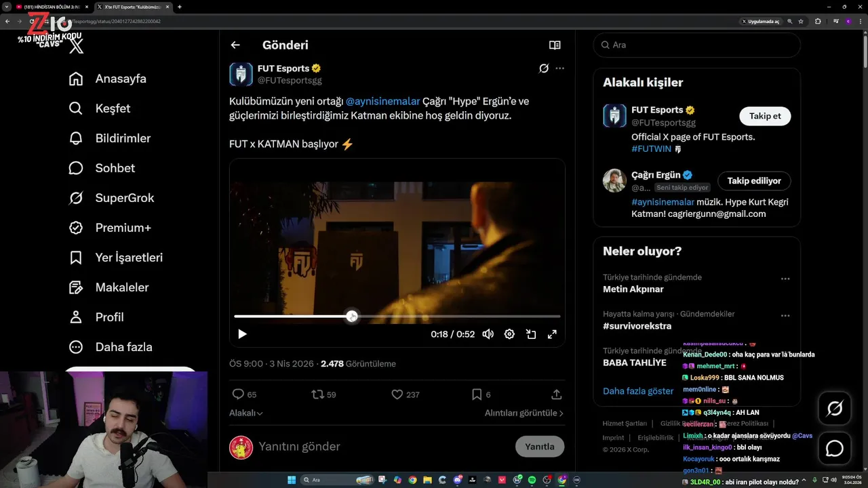This screenshot has height=488, width=868.
Task: Switch to HİNDİSTAN BÖLÜM YouTube tab
Action: 52,7
